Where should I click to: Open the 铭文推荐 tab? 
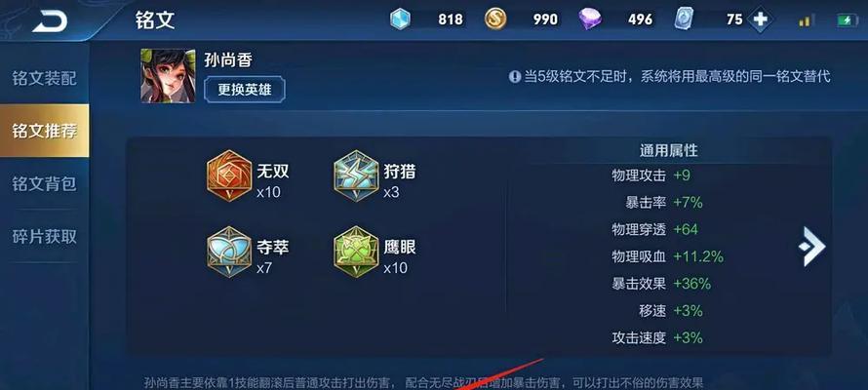44,131
